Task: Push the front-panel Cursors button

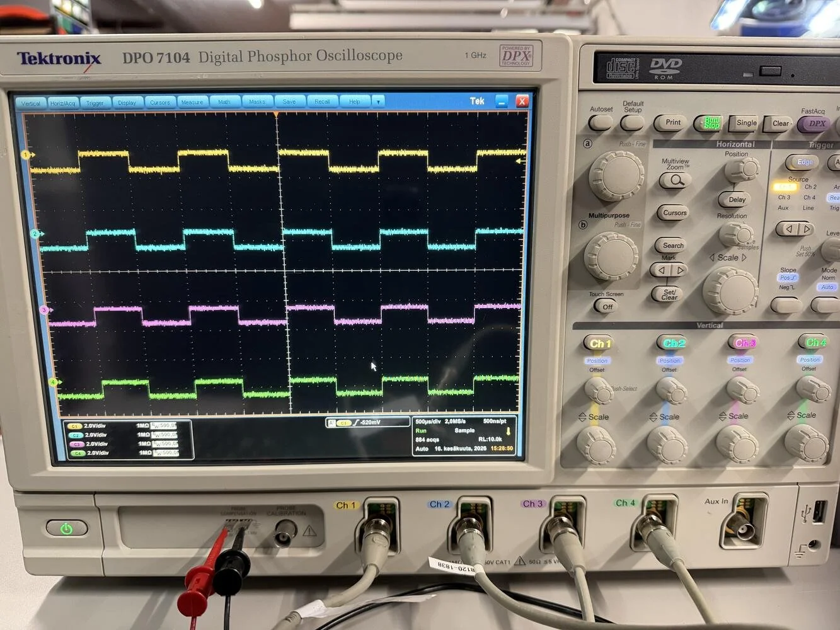Action: (x=674, y=213)
